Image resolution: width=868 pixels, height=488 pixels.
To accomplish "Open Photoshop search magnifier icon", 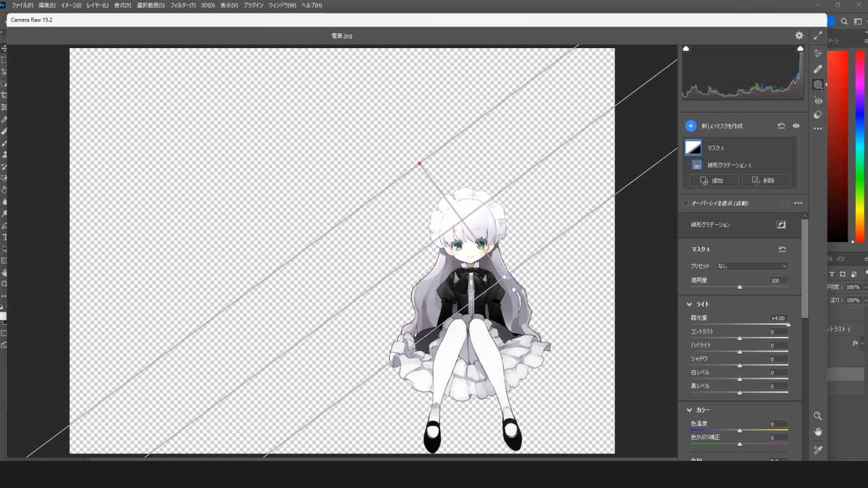I will tap(844, 22).
